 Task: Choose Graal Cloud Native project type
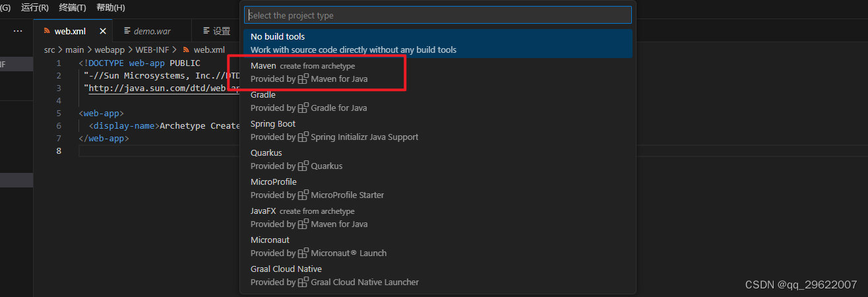point(438,276)
